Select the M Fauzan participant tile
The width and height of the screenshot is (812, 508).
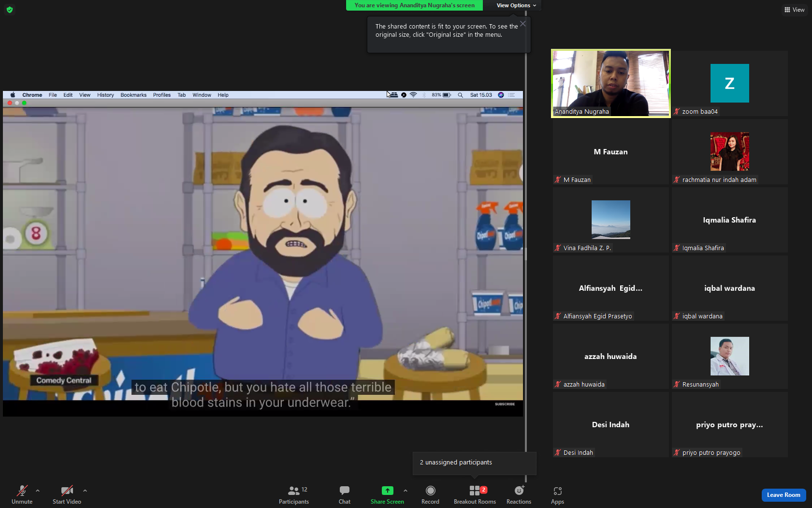click(611, 151)
